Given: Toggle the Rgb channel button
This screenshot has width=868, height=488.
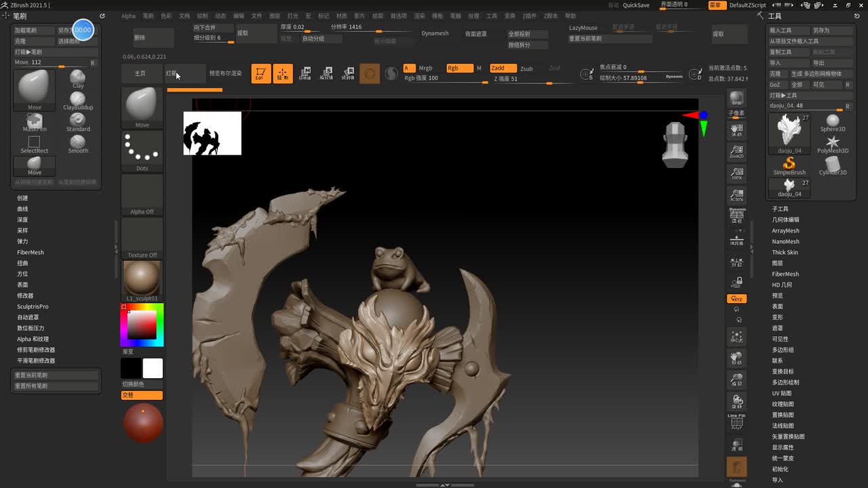Looking at the screenshot, I should 459,68.
